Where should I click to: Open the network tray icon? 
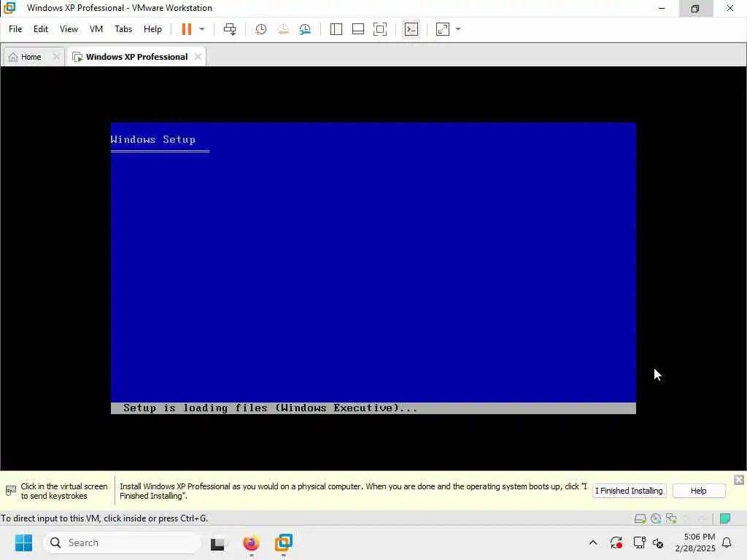(639, 542)
